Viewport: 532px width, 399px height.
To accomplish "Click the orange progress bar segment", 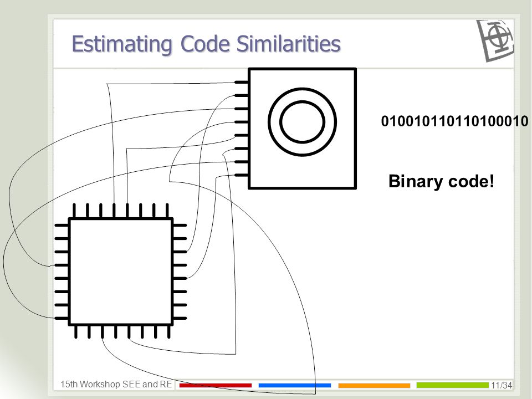I will coord(374,385).
